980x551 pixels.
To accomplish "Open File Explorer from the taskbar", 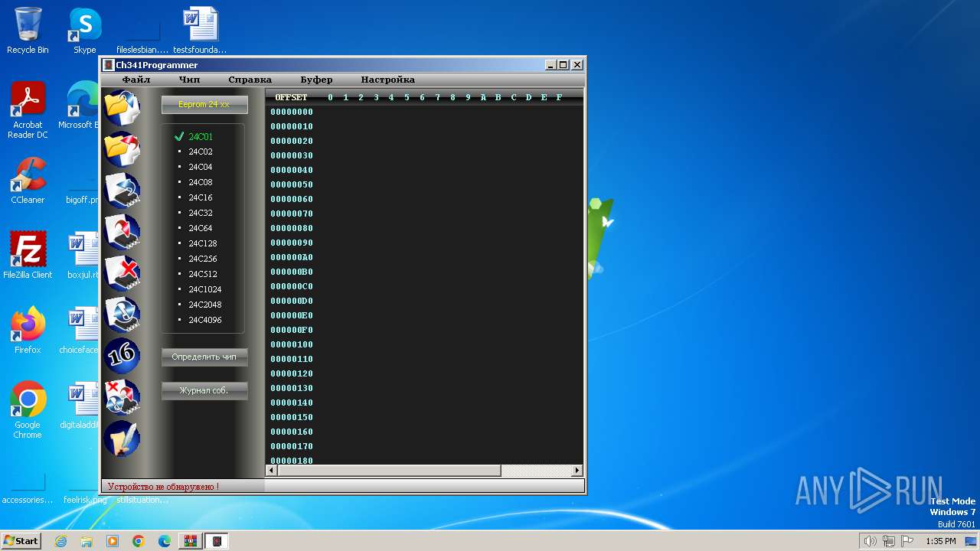I will [87, 541].
